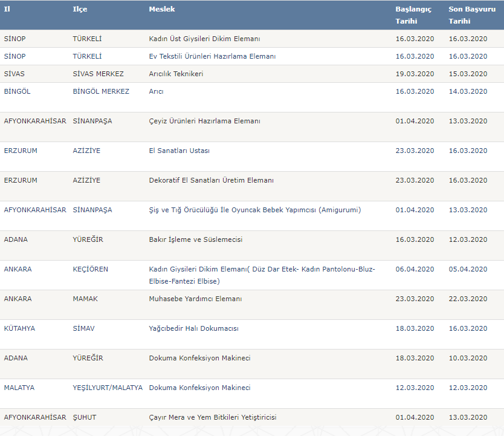Open "Muhasebe Yardımcı Elemanı" course entry
This screenshot has width=504, height=436.
(195, 299)
